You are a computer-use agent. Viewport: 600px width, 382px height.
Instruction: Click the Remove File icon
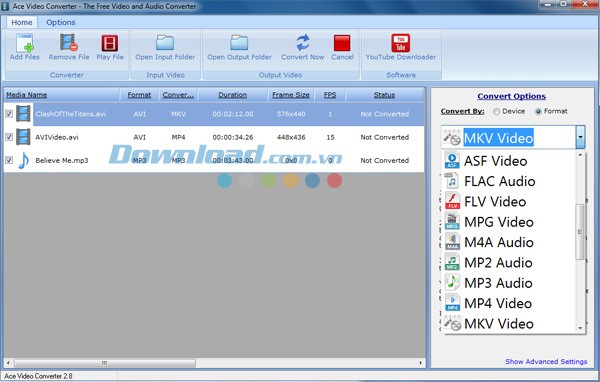69,43
